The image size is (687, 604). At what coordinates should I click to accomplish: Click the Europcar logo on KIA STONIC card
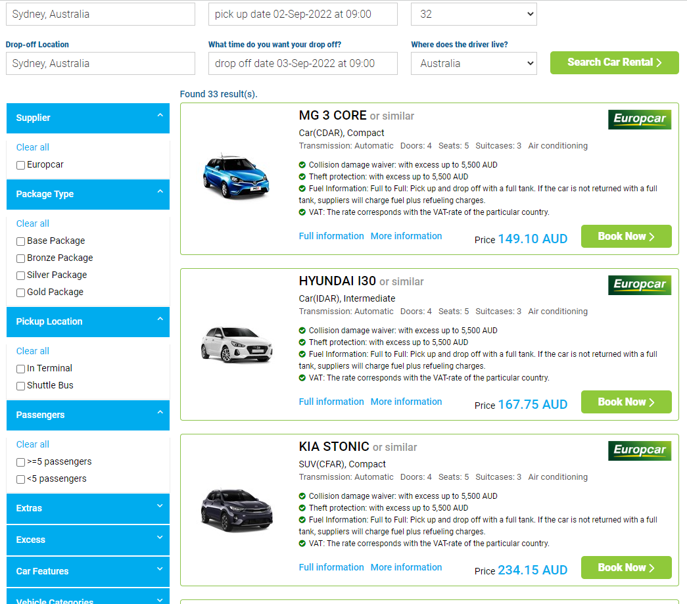tap(639, 450)
